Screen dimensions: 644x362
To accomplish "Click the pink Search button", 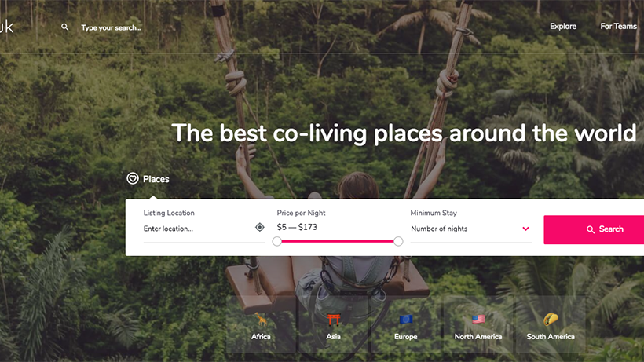I will coord(594,229).
